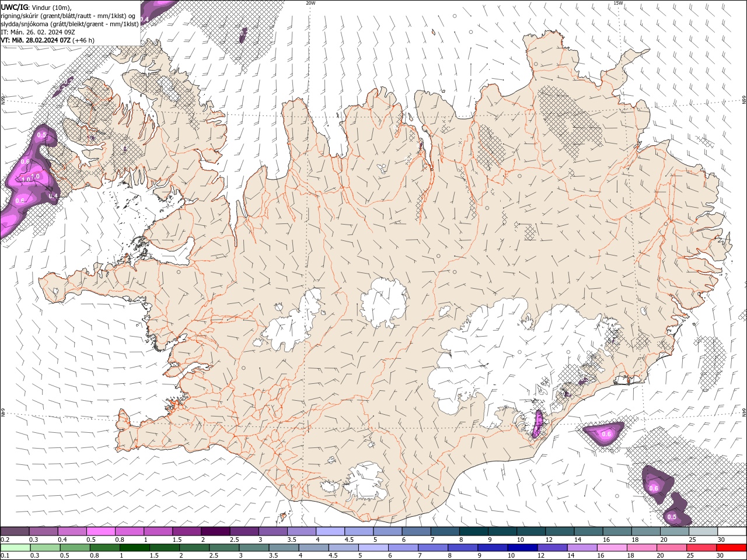Click the '15W' longitude label
Screen dimensions: 747x560
click(x=618, y=3)
